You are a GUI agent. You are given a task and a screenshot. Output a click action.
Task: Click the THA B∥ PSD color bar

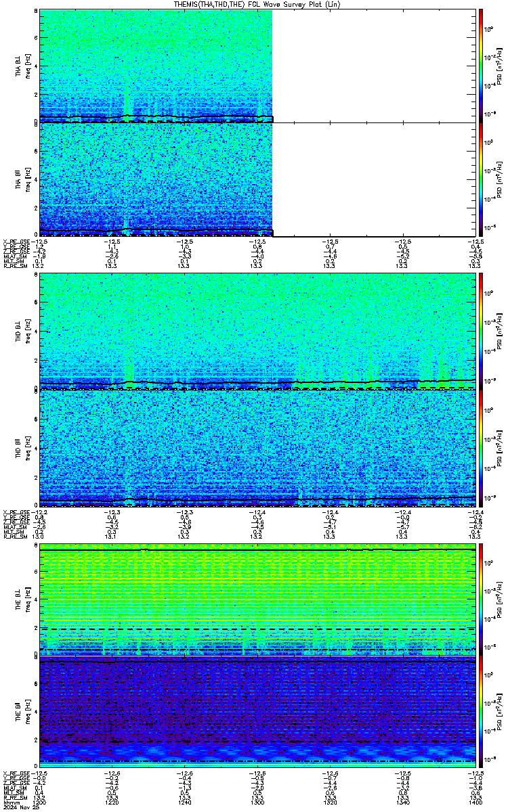[481, 180]
